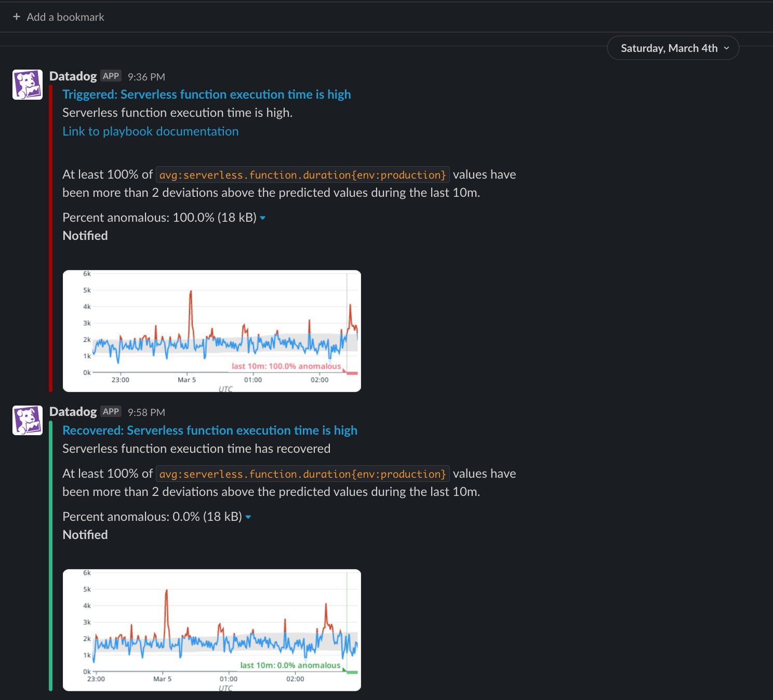Open the Link to playbook documentation

151,131
